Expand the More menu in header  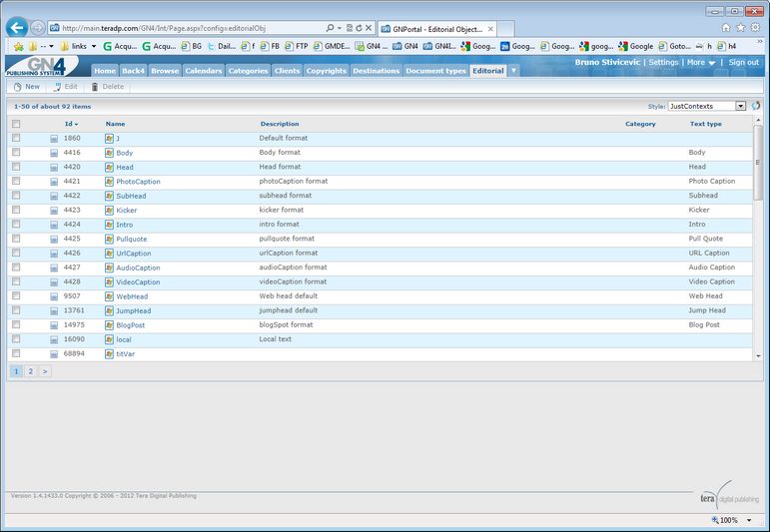[701, 62]
